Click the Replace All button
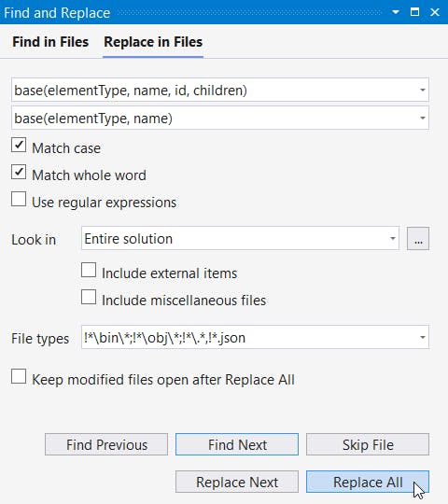The image size is (448, 504). click(x=368, y=482)
